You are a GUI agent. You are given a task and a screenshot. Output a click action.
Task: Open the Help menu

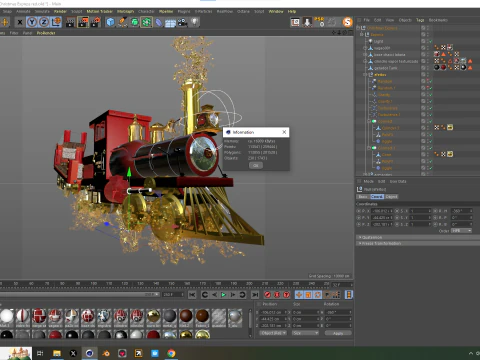tap(292, 11)
